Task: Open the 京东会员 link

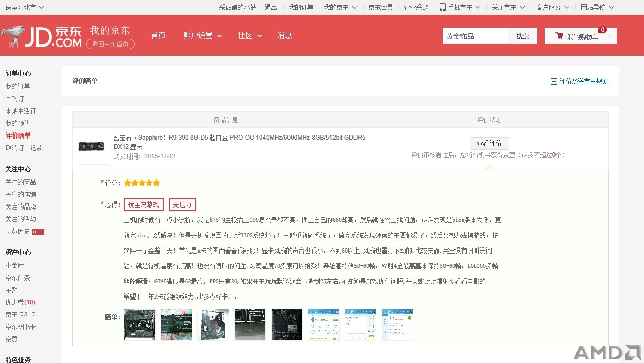Action: click(381, 7)
